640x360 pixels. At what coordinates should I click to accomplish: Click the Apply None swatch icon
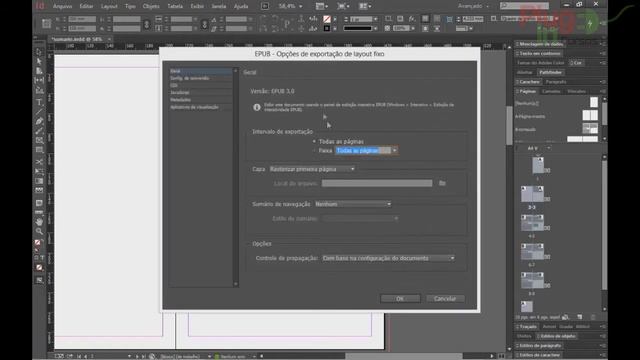[39, 268]
